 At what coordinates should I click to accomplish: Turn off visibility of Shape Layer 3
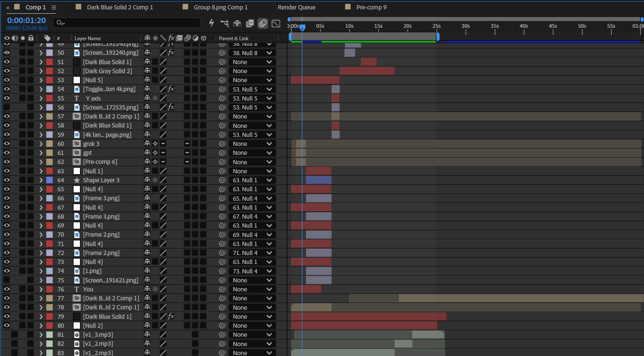tap(6, 180)
